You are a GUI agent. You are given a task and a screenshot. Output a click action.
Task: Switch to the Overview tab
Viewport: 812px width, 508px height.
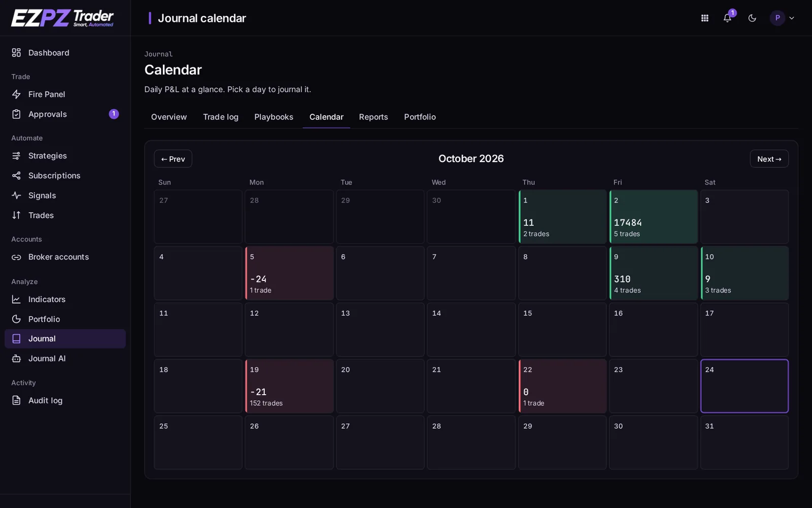pos(169,117)
